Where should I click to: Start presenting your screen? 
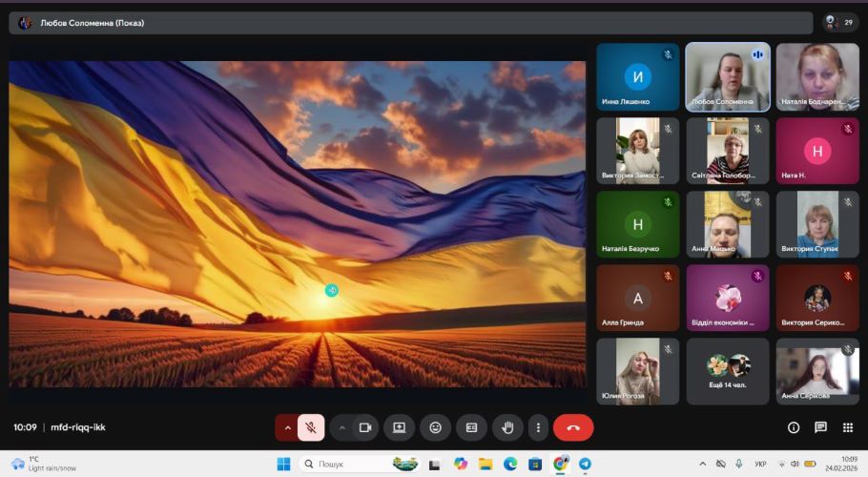399,427
